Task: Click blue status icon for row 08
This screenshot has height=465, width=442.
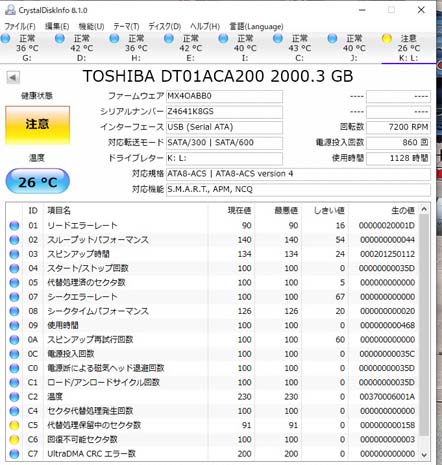Action: (x=14, y=311)
